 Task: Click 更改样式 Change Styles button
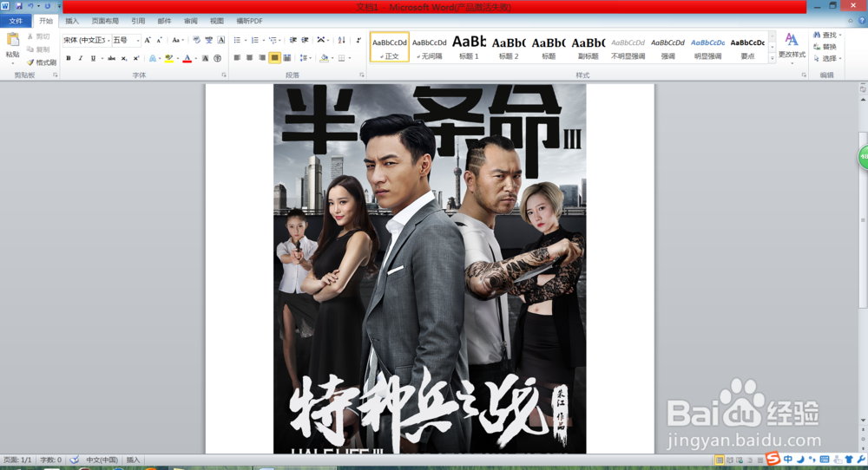(x=792, y=48)
